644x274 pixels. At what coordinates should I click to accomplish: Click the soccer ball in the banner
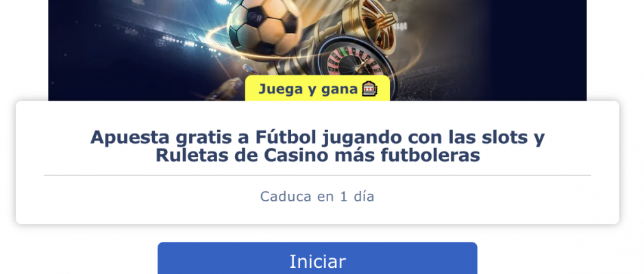263,26
